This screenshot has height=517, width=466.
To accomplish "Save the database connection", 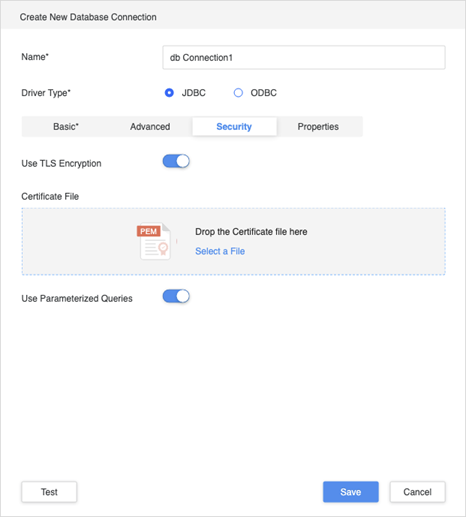I will (x=351, y=492).
